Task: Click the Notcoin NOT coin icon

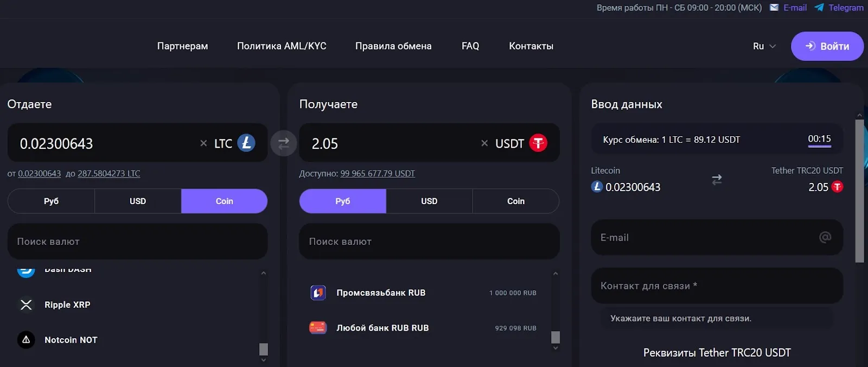Action: (26, 340)
